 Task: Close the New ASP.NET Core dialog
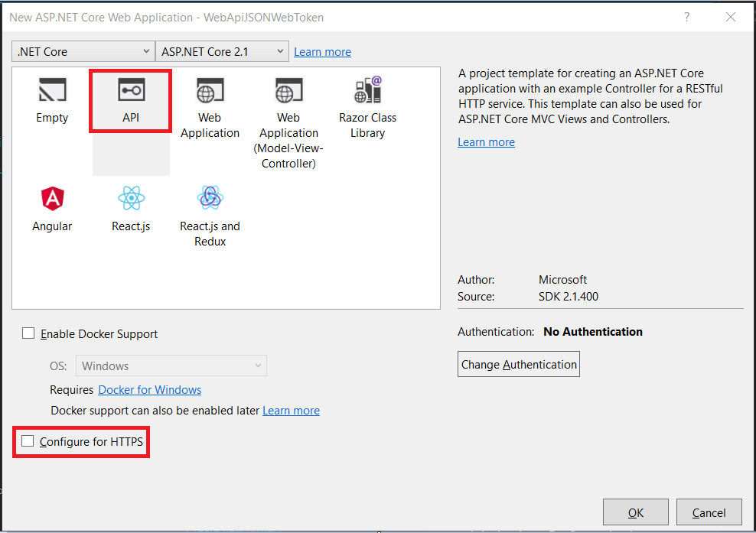[731, 18]
